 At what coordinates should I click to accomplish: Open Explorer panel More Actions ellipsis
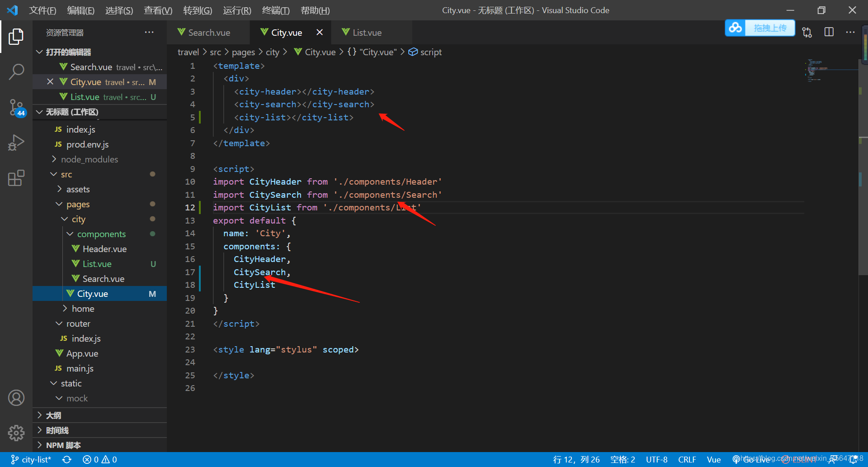[149, 32]
